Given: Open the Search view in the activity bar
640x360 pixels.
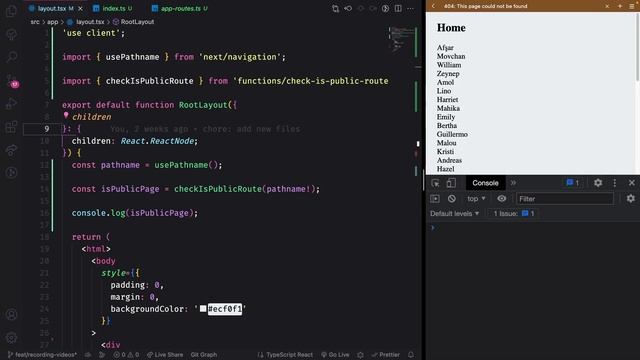Looking at the screenshot, I should click(11, 56).
